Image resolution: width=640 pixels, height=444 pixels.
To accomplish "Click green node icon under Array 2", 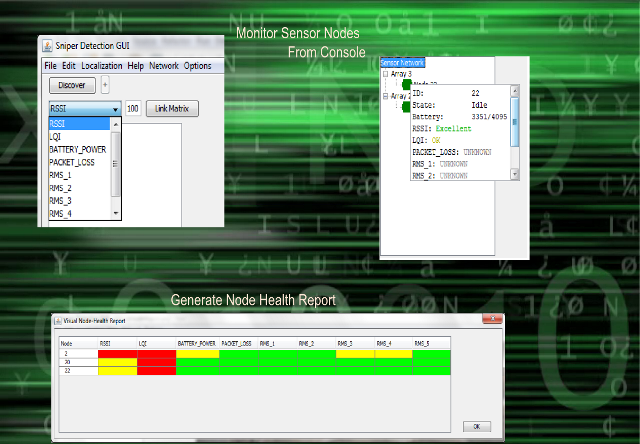I will [x=406, y=106].
